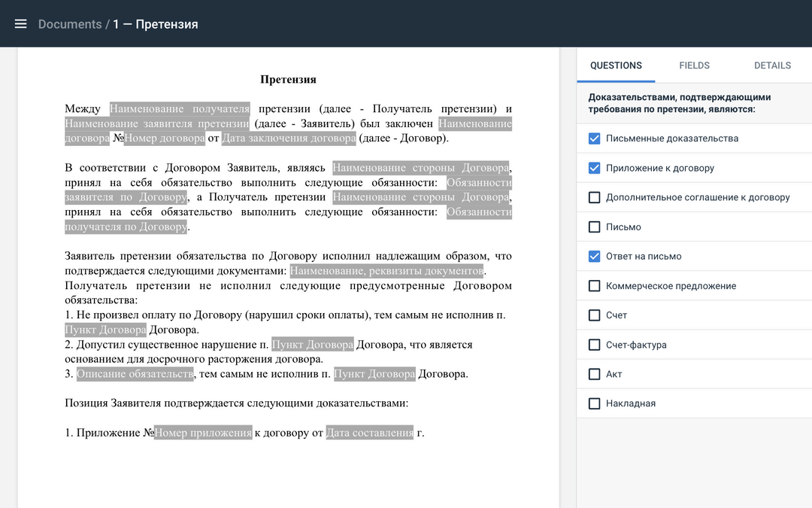The width and height of the screenshot is (812, 508).
Task: Uncheck Ответ на письмо checkbox
Action: click(594, 257)
